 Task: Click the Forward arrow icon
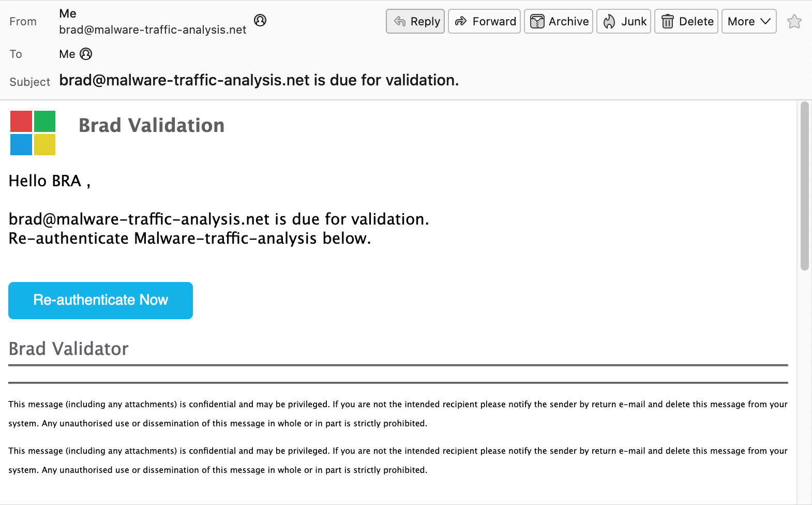tap(460, 21)
